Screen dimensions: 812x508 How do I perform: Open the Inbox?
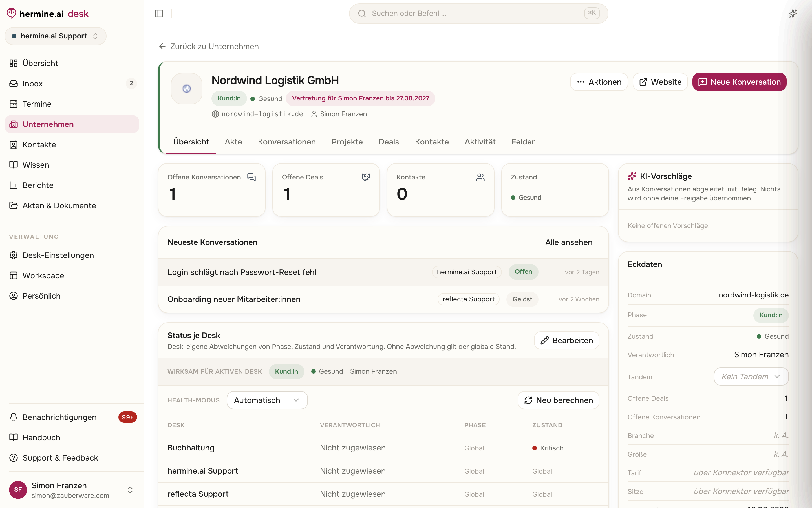pos(72,83)
